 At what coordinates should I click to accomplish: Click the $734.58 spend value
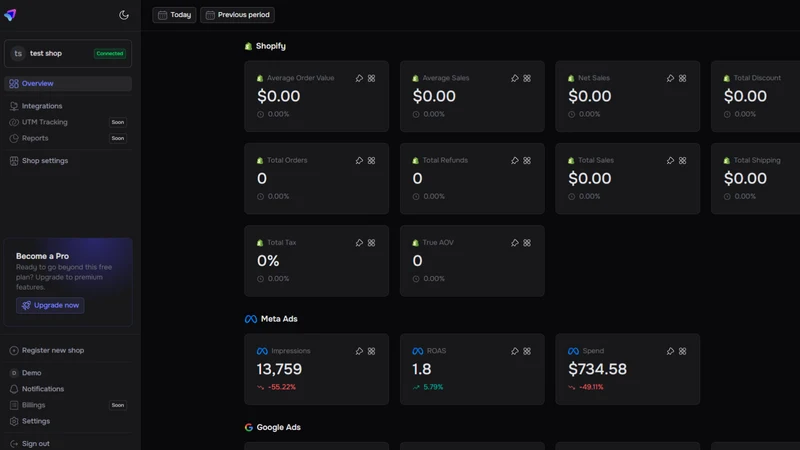(x=597, y=369)
